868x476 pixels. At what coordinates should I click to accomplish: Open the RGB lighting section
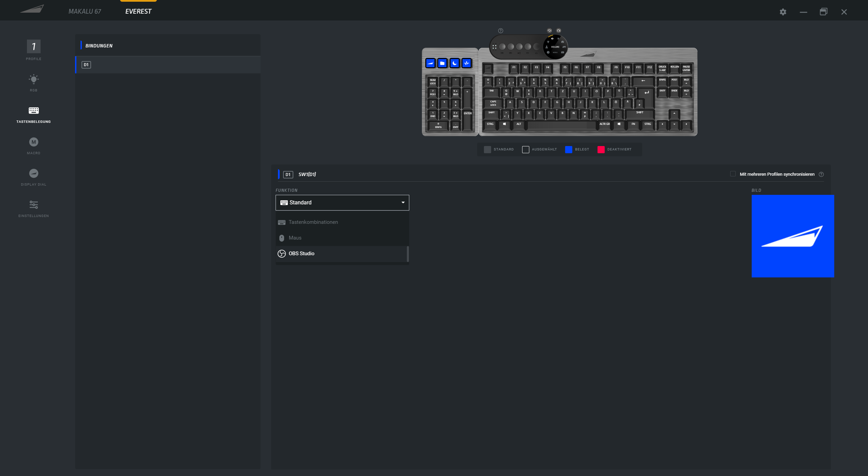(33, 83)
